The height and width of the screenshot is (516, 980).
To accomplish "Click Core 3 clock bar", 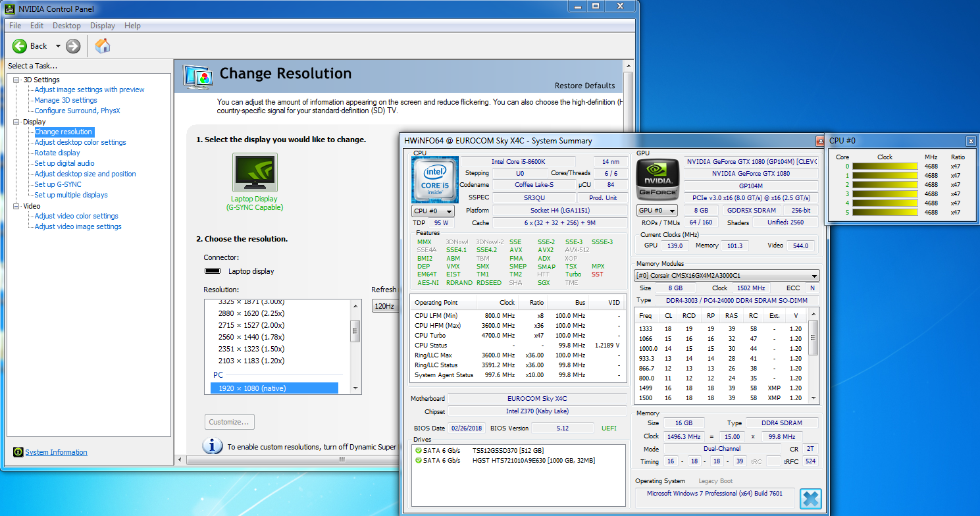I will [885, 194].
